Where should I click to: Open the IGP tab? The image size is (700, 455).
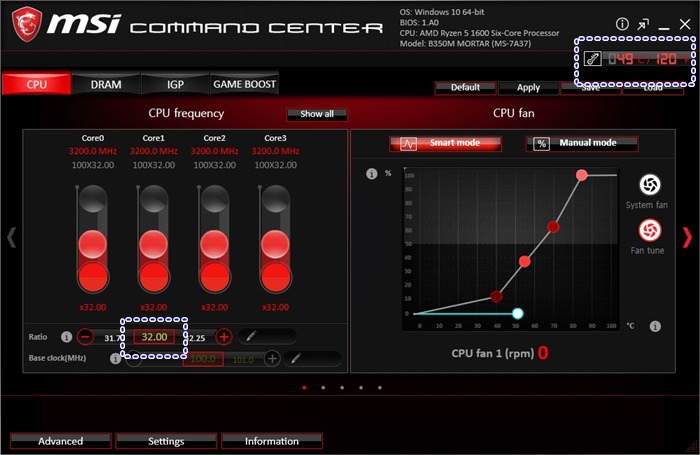pos(175,84)
